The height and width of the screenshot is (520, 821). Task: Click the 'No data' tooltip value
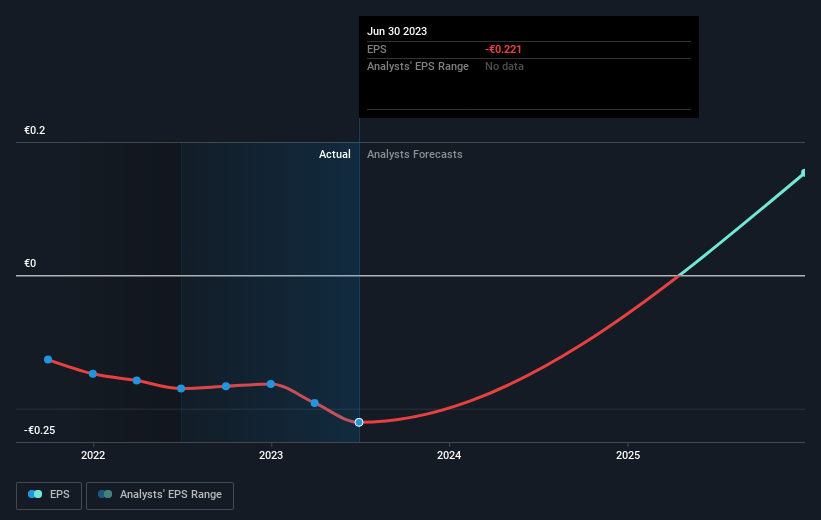click(504, 66)
